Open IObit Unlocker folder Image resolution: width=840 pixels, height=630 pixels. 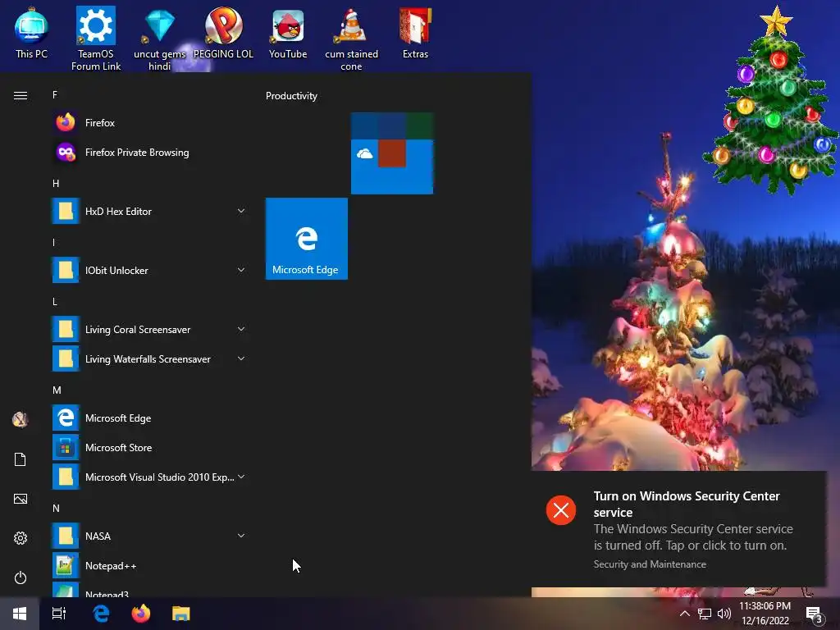click(x=149, y=270)
